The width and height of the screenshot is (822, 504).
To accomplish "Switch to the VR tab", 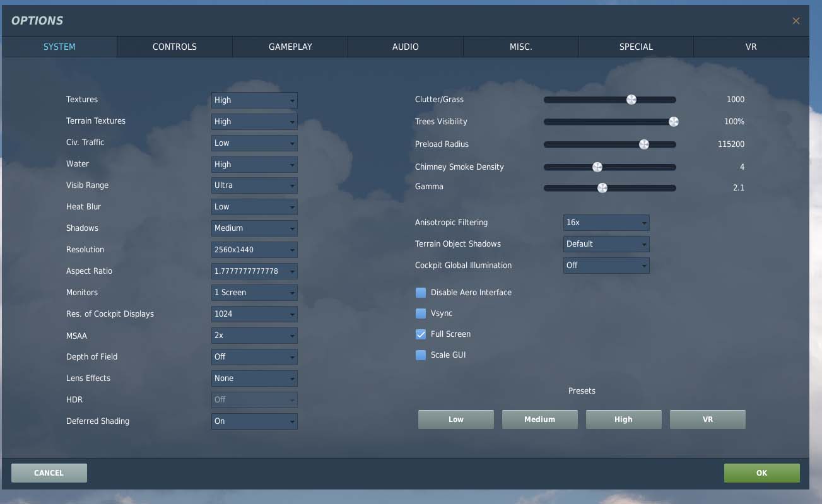I will [x=751, y=47].
